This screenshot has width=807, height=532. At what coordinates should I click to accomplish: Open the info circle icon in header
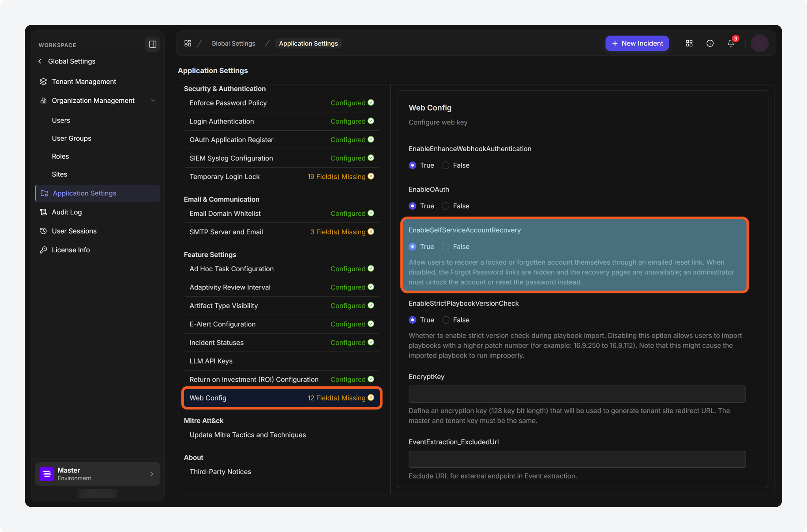pos(710,43)
